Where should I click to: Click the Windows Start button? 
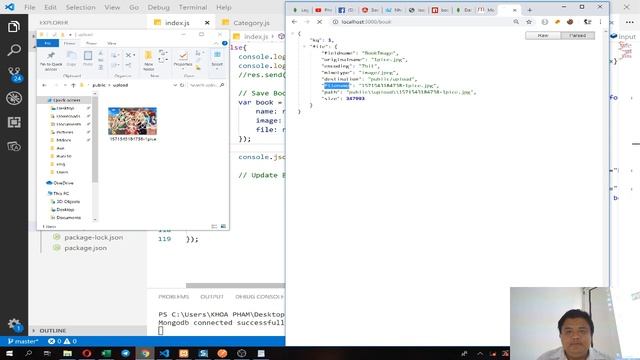(9, 353)
